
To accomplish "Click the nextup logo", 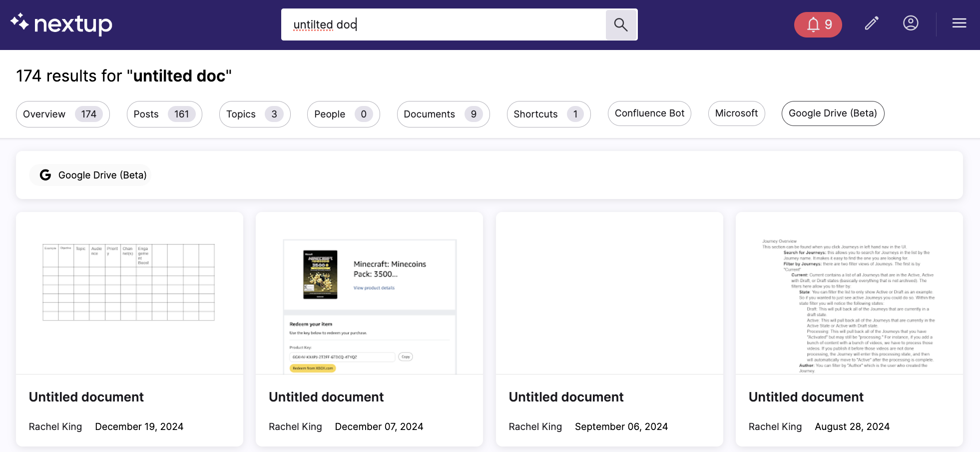I will pyautogui.click(x=61, y=24).
